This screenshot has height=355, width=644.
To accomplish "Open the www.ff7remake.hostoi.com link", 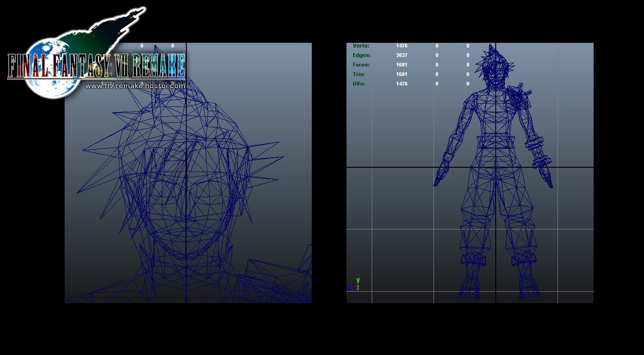I will [135, 86].
